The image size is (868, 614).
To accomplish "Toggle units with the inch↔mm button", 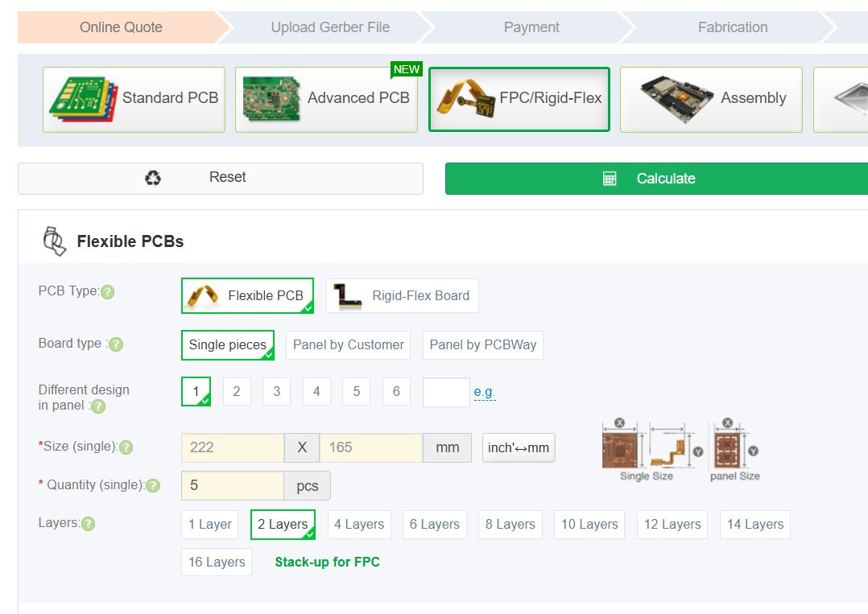I will 519,448.
